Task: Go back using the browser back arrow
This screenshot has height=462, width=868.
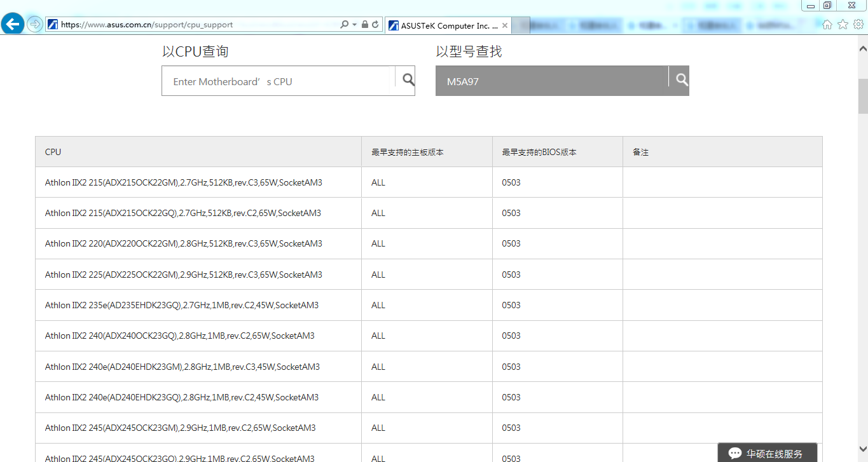Action: click(x=13, y=24)
